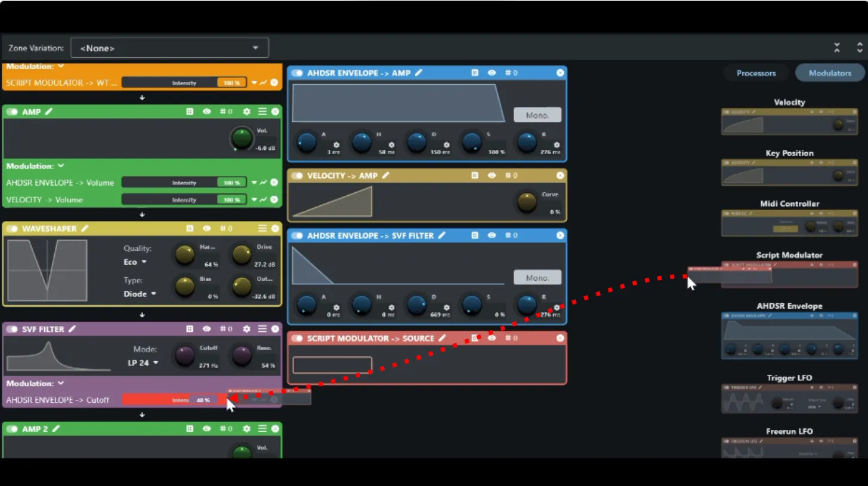Remove the VELOCITY -> AMP modulator
Viewport: 868px width, 486px height.
tap(560, 176)
